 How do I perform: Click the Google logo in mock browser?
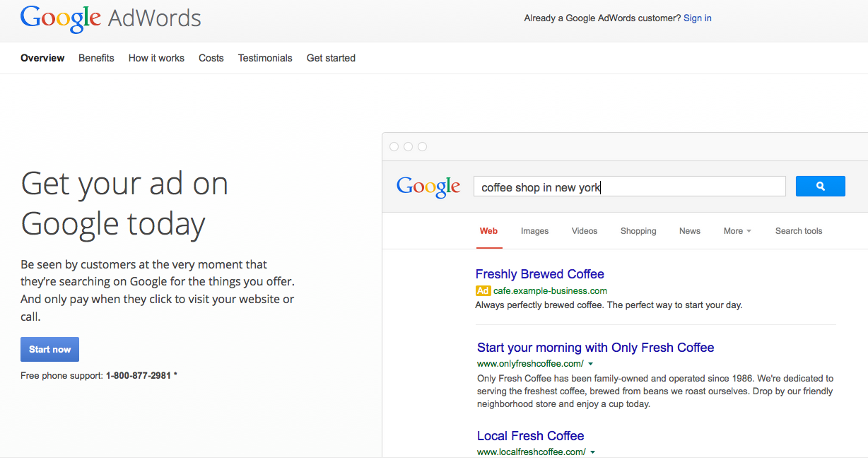pos(428,187)
